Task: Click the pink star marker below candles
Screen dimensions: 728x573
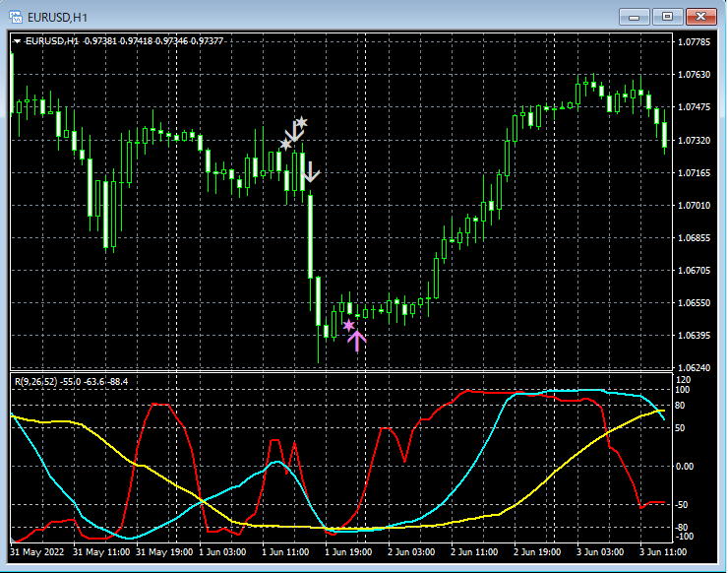Action: click(348, 325)
